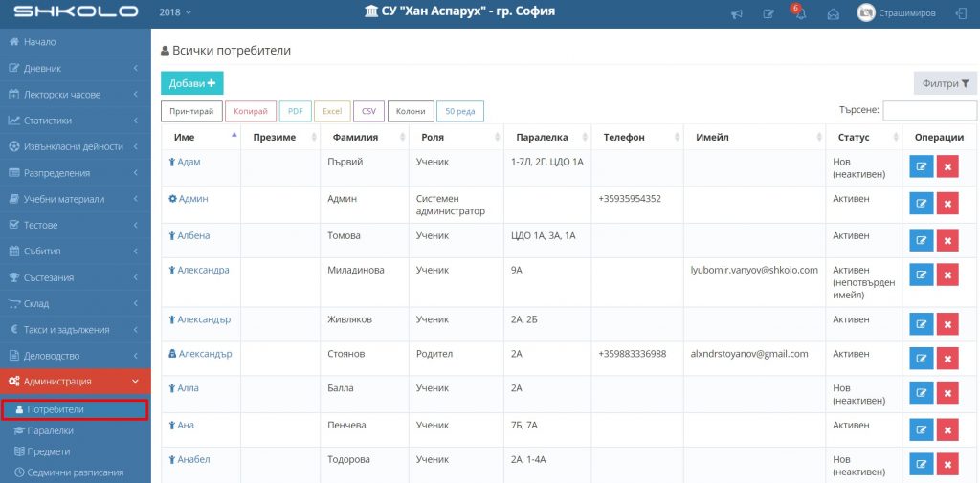Viewport: 980px width, 483px height.
Task: Expand the Дневник sidebar menu
Action: tap(75, 68)
